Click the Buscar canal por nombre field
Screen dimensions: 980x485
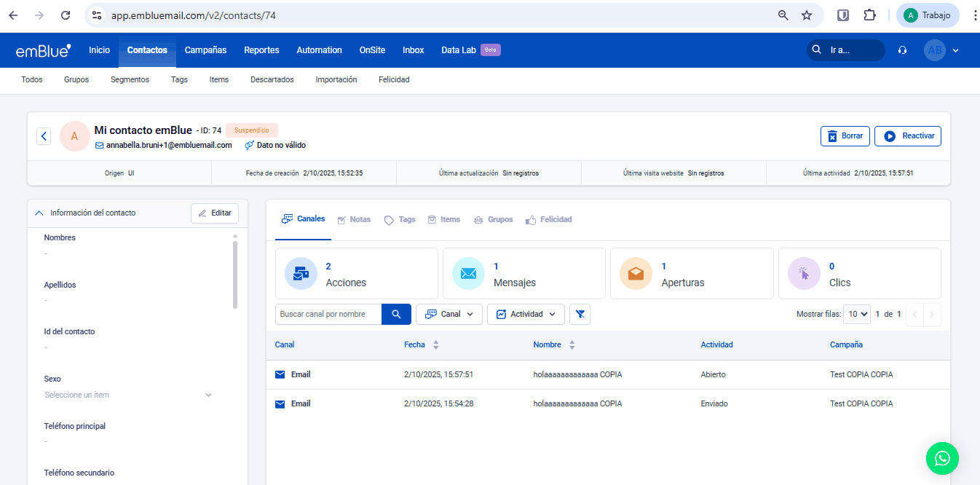click(328, 314)
